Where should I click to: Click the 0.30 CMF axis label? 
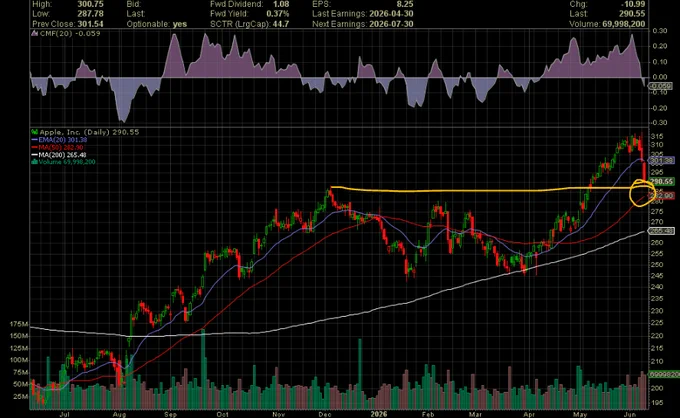tap(660, 31)
